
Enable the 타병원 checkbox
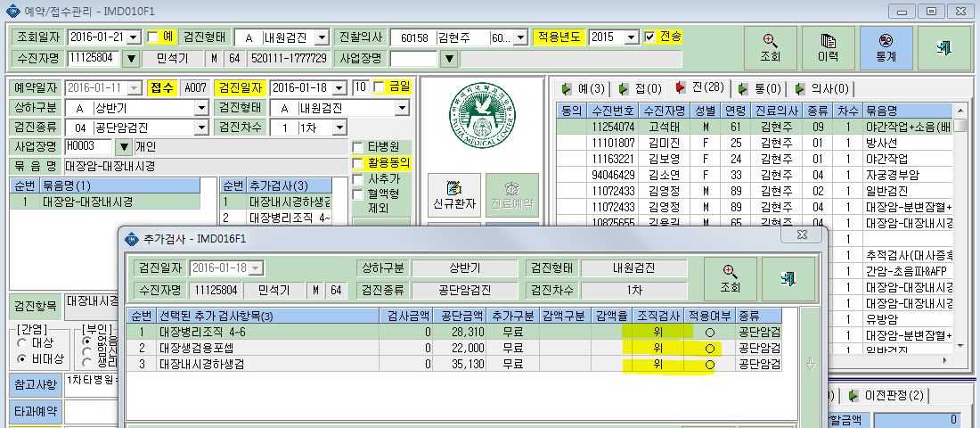click(357, 147)
